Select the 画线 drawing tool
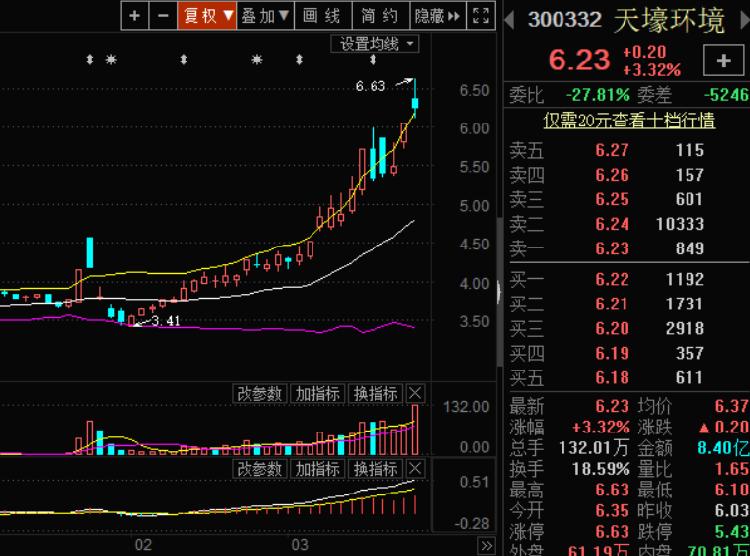Image resolution: width=750 pixels, height=556 pixels. 322,15
